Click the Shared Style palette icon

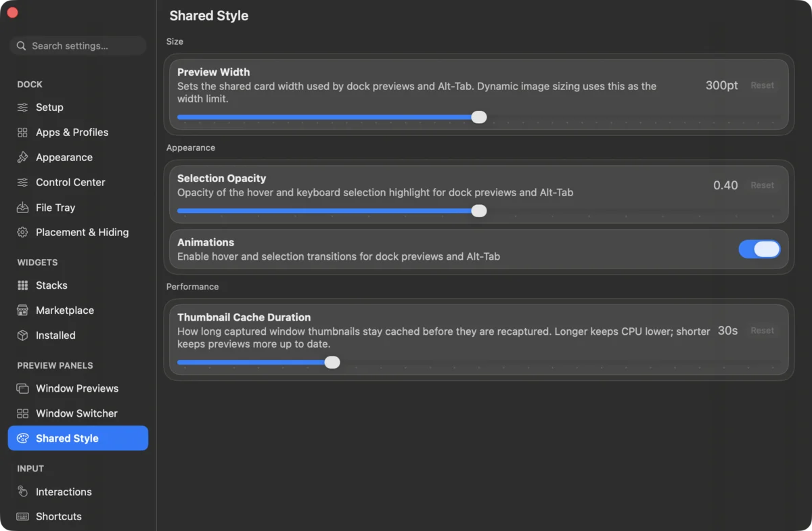tap(22, 438)
